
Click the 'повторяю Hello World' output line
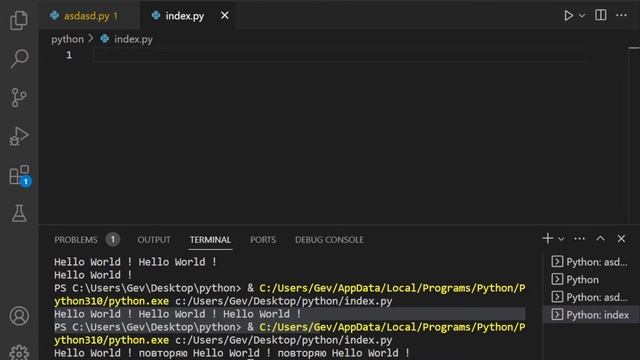click(232, 353)
